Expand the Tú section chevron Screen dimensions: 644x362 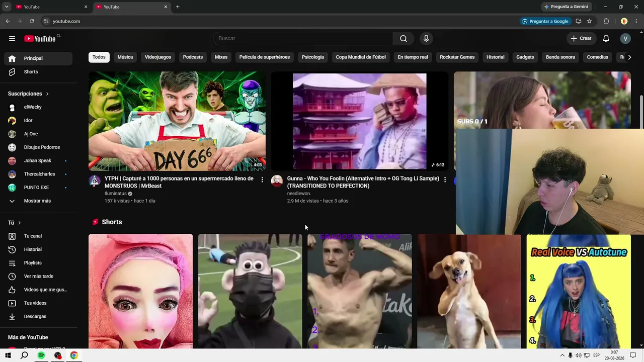point(20,223)
